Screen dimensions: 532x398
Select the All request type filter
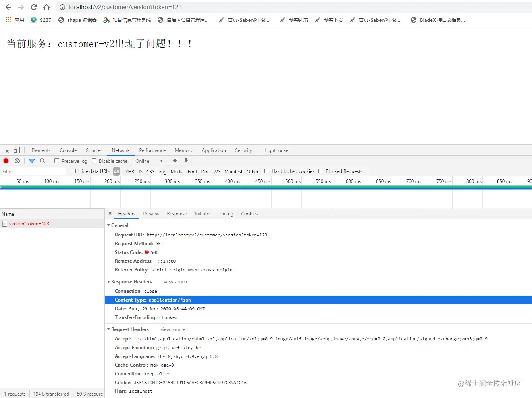(116, 171)
